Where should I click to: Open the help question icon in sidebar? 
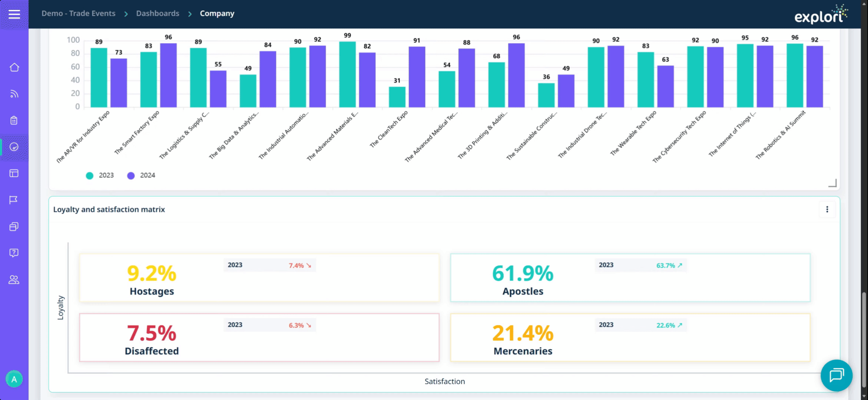[x=14, y=253]
